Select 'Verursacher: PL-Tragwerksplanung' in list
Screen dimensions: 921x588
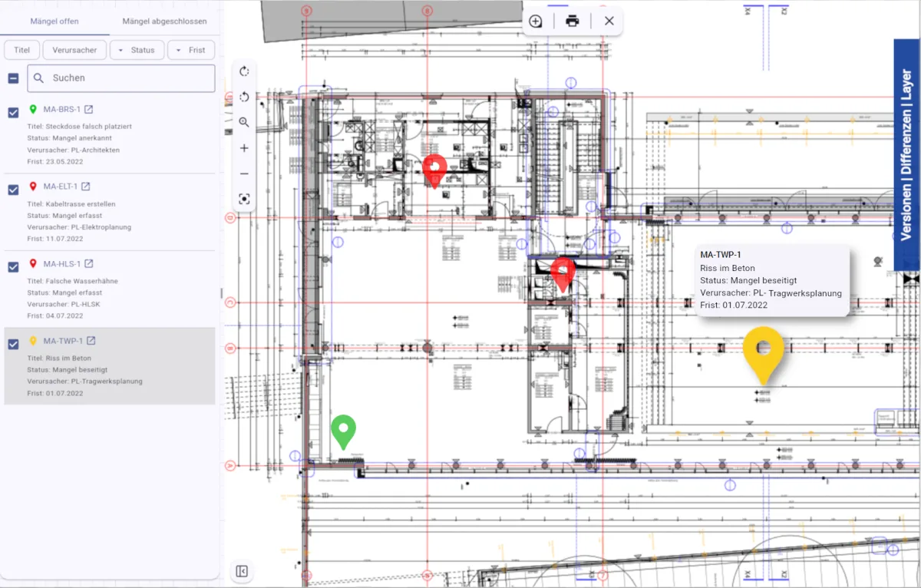(84, 381)
